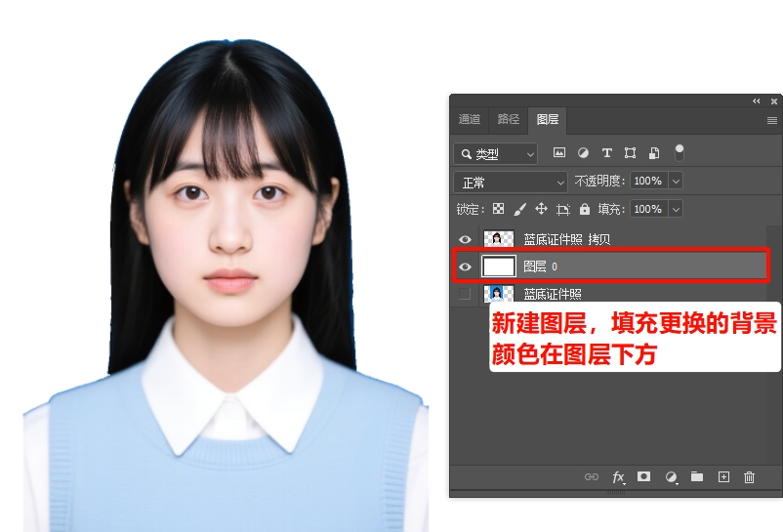Click the link layers icon

click(592, 477)
